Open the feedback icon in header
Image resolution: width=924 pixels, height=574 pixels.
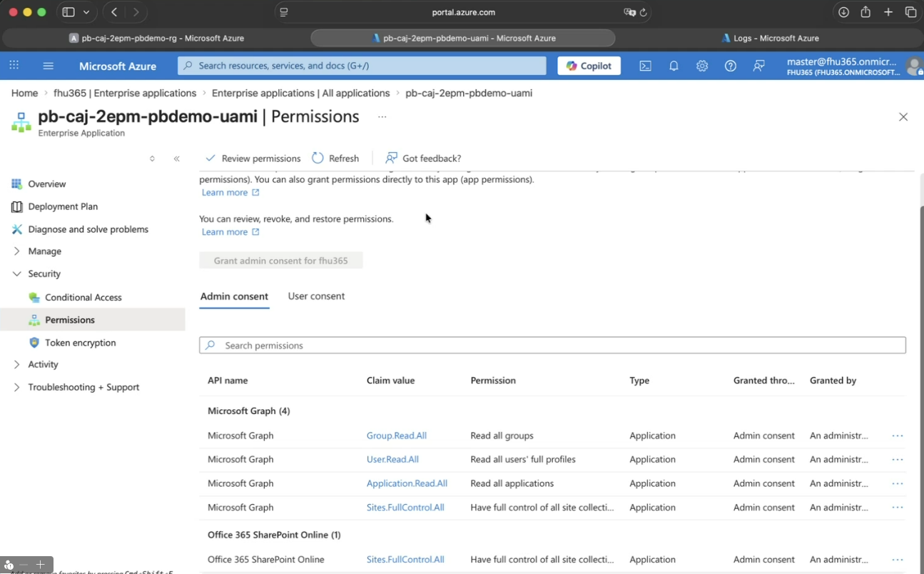click(x=759, y=66)
